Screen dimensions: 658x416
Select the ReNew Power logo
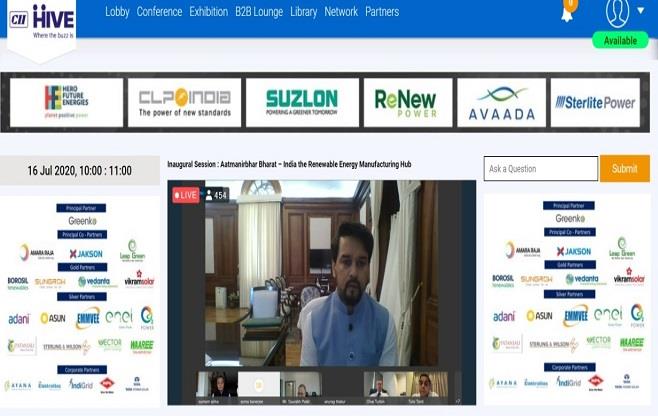[407, 102]
